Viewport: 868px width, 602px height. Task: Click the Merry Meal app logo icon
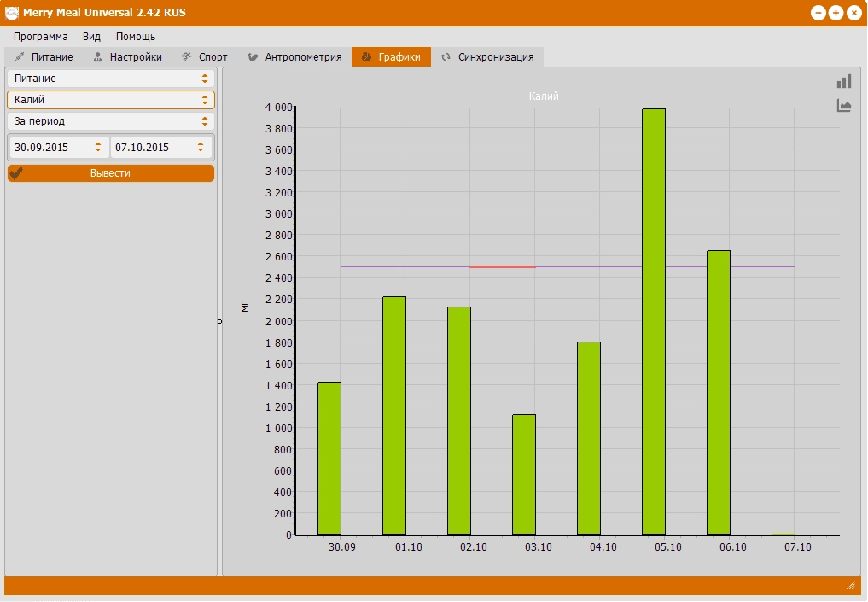12,13
